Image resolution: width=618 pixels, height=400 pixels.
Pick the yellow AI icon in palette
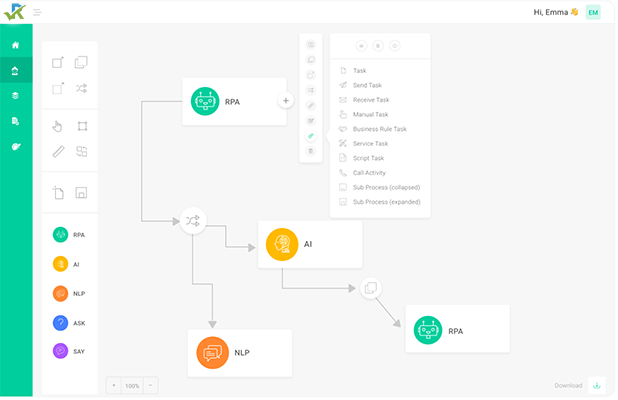[61, 264]
